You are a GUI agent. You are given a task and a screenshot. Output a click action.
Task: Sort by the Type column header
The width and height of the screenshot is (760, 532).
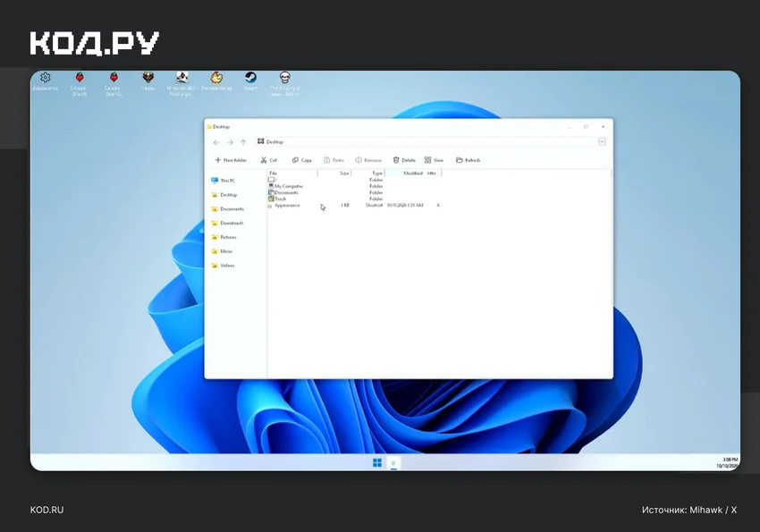pos(367,173)
